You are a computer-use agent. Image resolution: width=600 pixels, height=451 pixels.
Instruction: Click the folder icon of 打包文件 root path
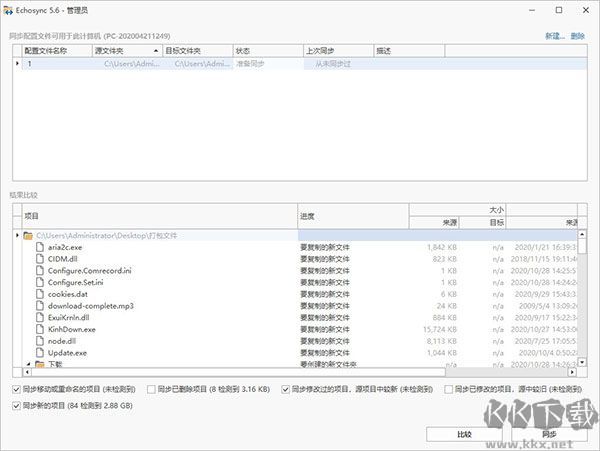point(28,236)
